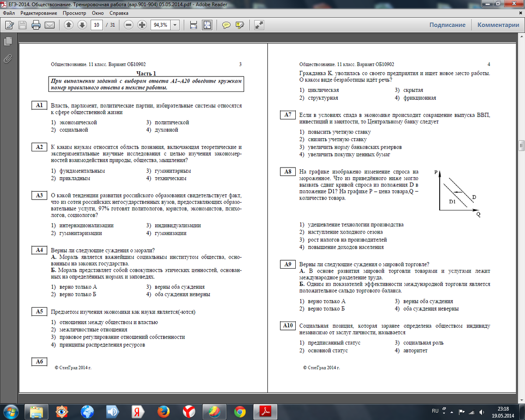The height and width of the screenshot is (420, 525).
Task: Click answer 'принципы распределения ресурсов'
Action: (102, 345)
